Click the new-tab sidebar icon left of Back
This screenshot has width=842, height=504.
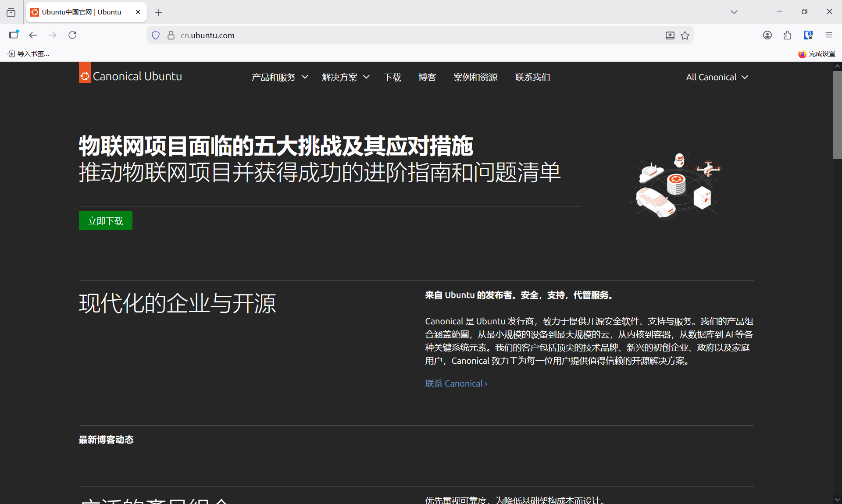[x=14, y=35]
